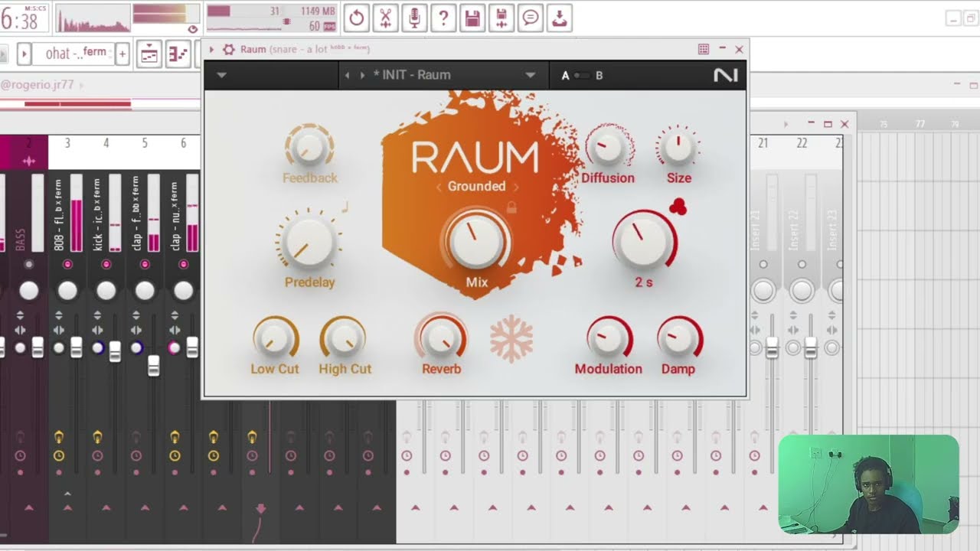Expand the Raum plugin wrapper menu arrow
980x551 pixels.
pos(211,50)
